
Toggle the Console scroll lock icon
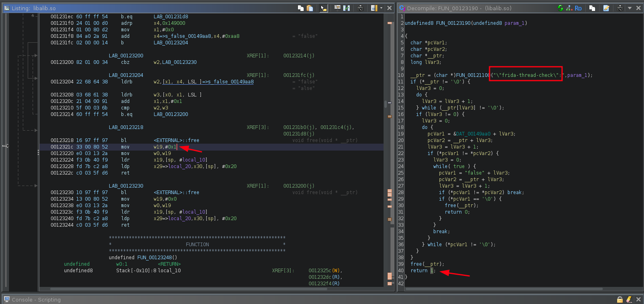tap(620, 300)
